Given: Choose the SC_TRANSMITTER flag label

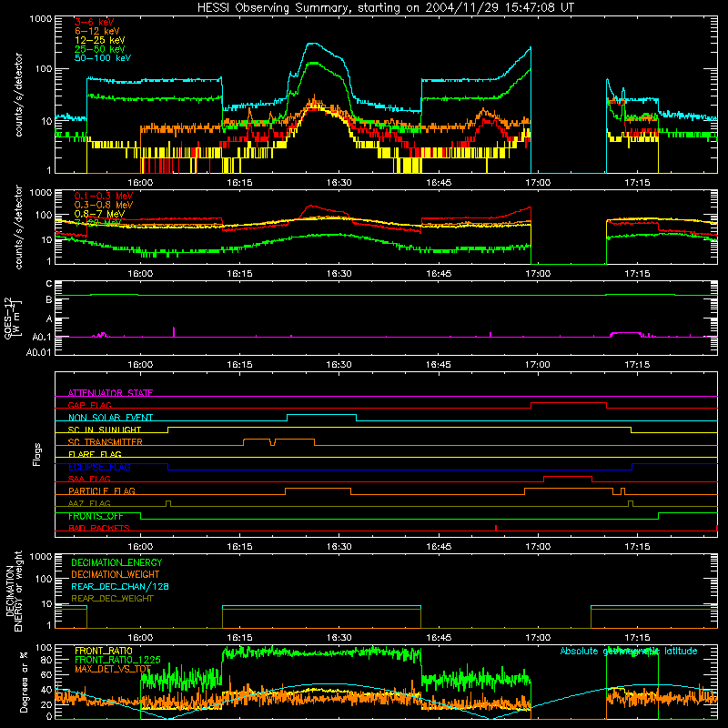Looking at the screenshot, I should click(x=105, y=442).
